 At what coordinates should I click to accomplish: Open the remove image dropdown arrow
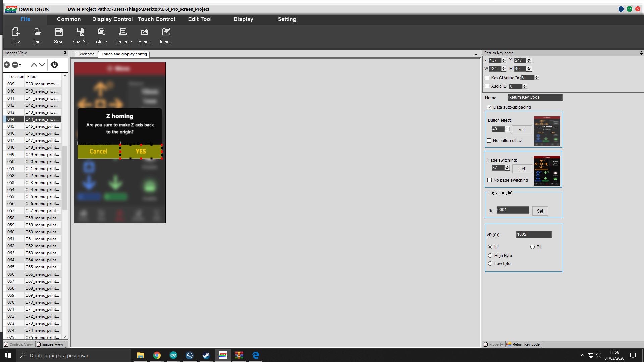pyautogui.click(x=20, y=65)
